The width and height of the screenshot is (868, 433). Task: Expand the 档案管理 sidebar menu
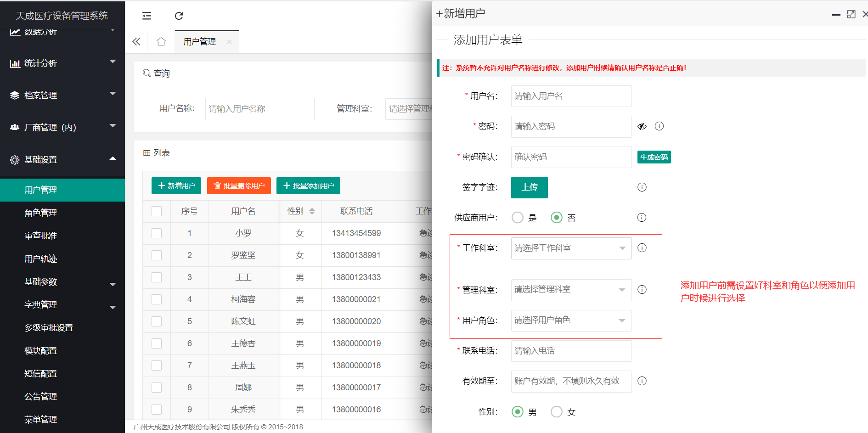113,94
